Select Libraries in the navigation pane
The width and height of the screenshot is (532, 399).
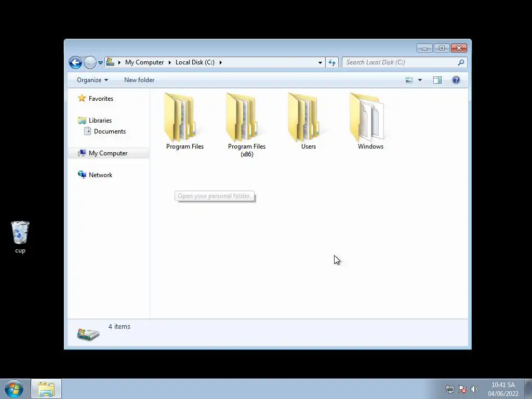pos(100,121)
